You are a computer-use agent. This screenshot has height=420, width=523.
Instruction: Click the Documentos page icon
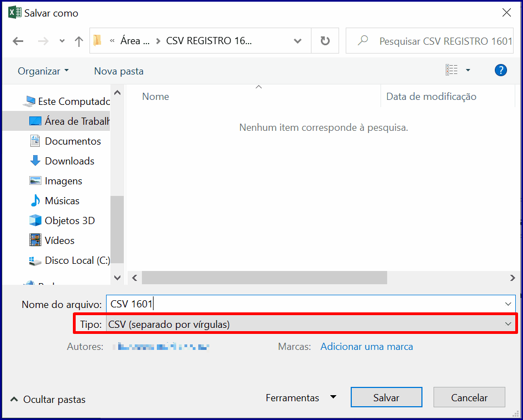(35, 141)
